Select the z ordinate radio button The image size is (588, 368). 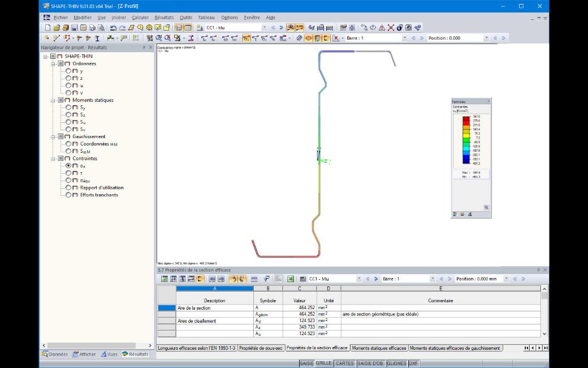point(68,78)
